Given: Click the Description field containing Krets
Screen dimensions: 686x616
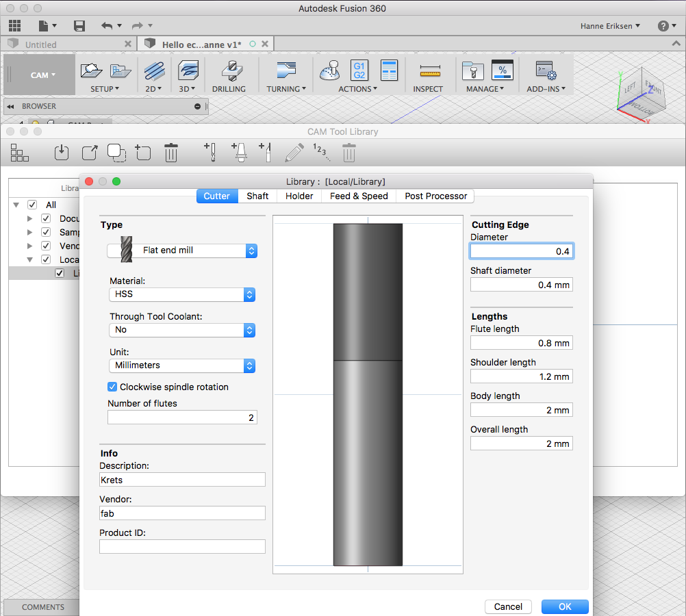Looking at the screenshot, I should [x=182, y=480].
